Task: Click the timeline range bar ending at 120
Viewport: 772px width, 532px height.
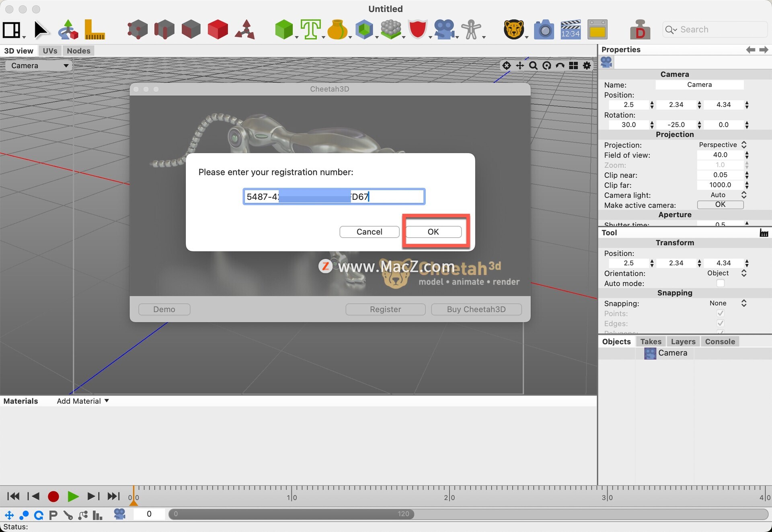Action: [x=292, y=514]
